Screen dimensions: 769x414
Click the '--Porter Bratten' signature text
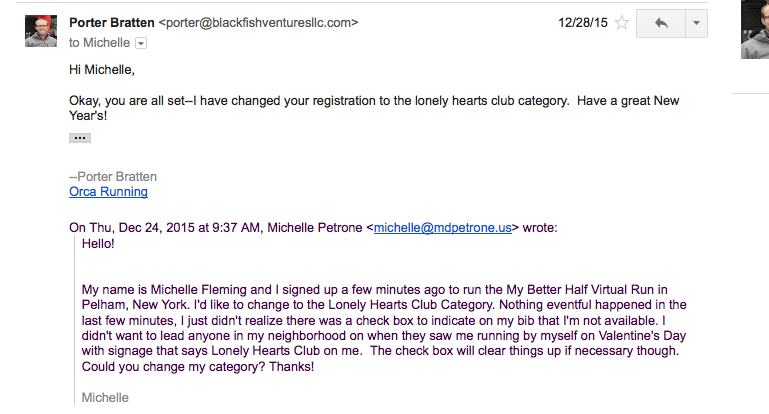[113, 176]
